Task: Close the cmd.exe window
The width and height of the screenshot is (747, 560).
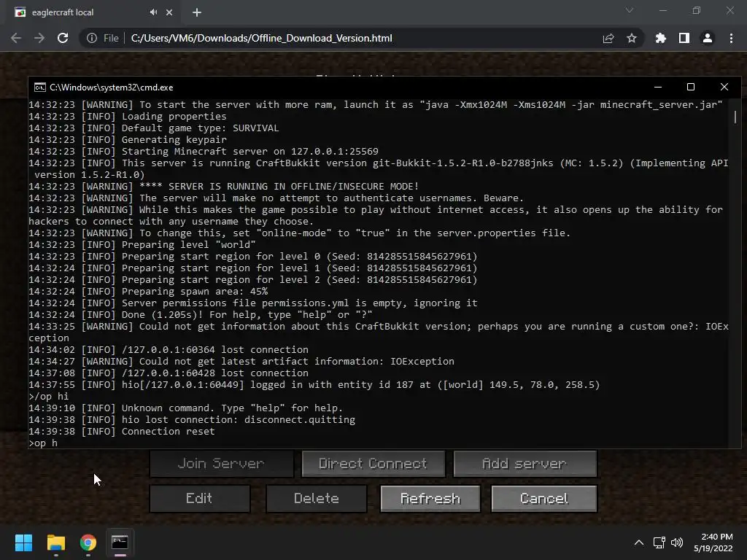Action: 724,87
